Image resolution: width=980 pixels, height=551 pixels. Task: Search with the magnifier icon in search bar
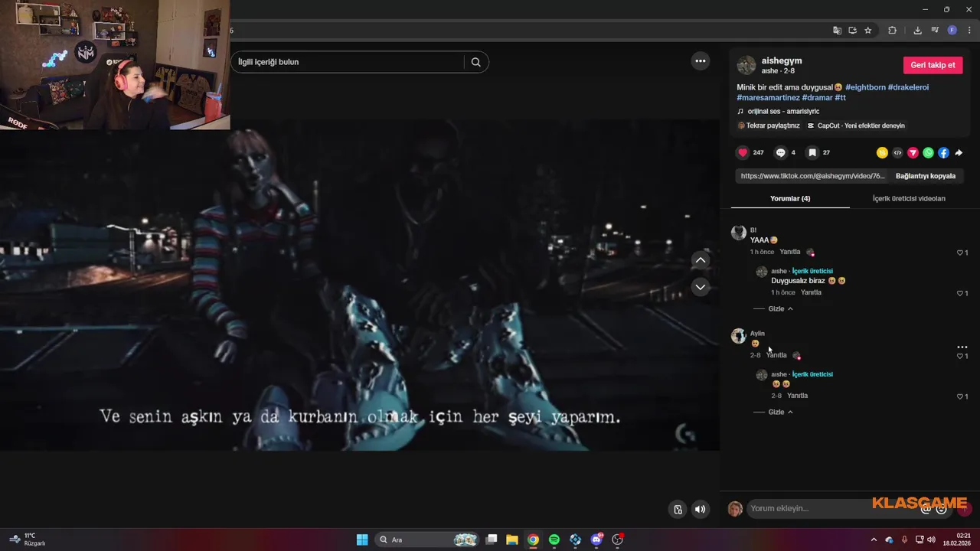click(x=475, y=62)
